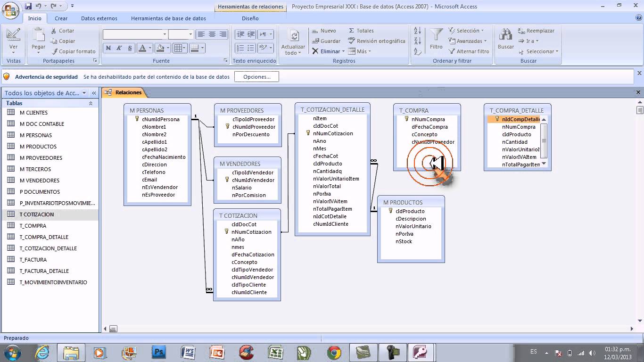644x362 pixels.
Task: Click the Pegar clipboard icon
Action: (38, 35)
